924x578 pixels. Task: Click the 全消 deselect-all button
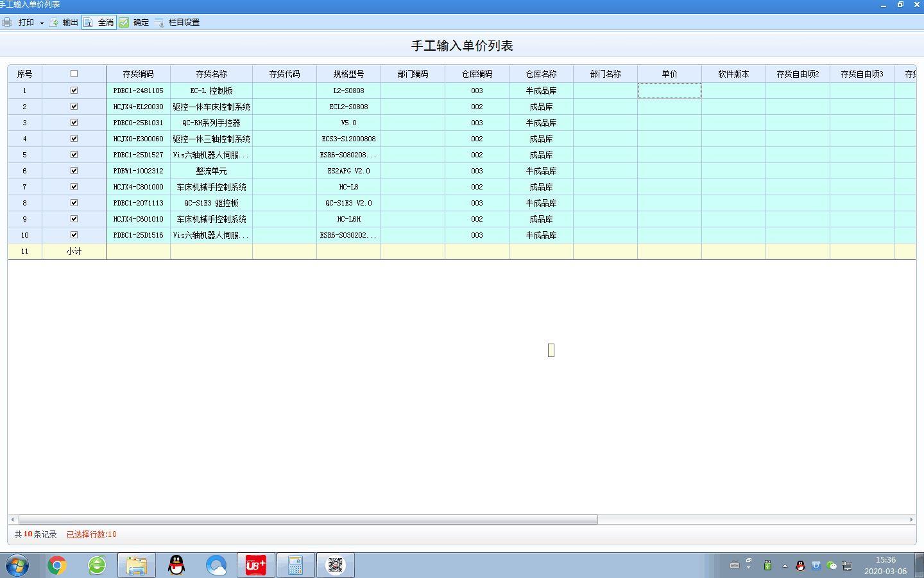click(x=99, y=22)
